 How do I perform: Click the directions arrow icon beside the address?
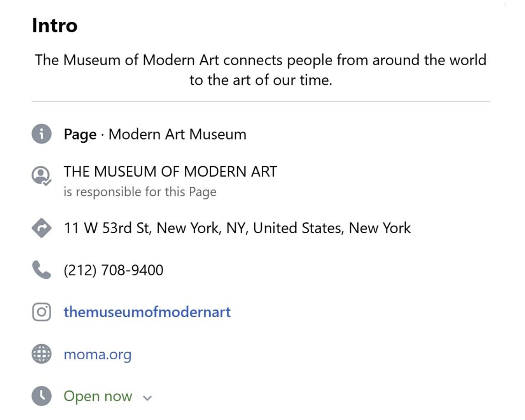point(42,228)
